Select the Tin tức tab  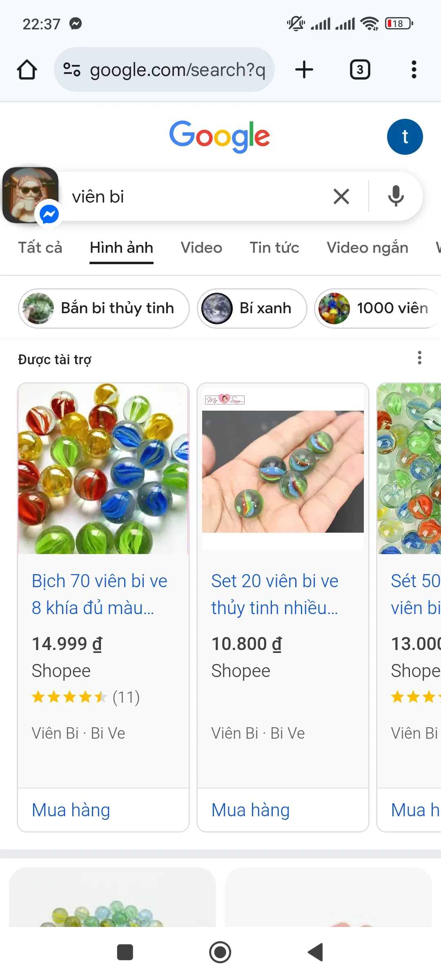274,248
